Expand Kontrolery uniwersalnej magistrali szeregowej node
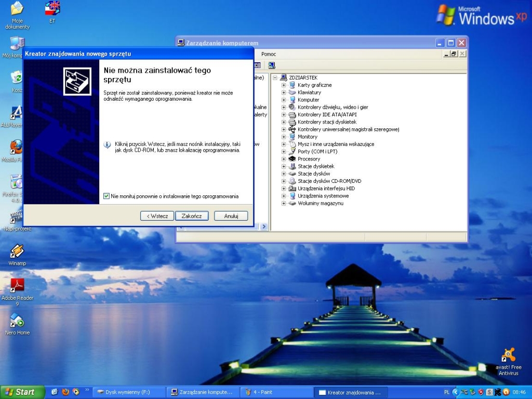Image resolution: width=532 pixels, height=399 pixels. pyautogui.click(x=284, y=129)
